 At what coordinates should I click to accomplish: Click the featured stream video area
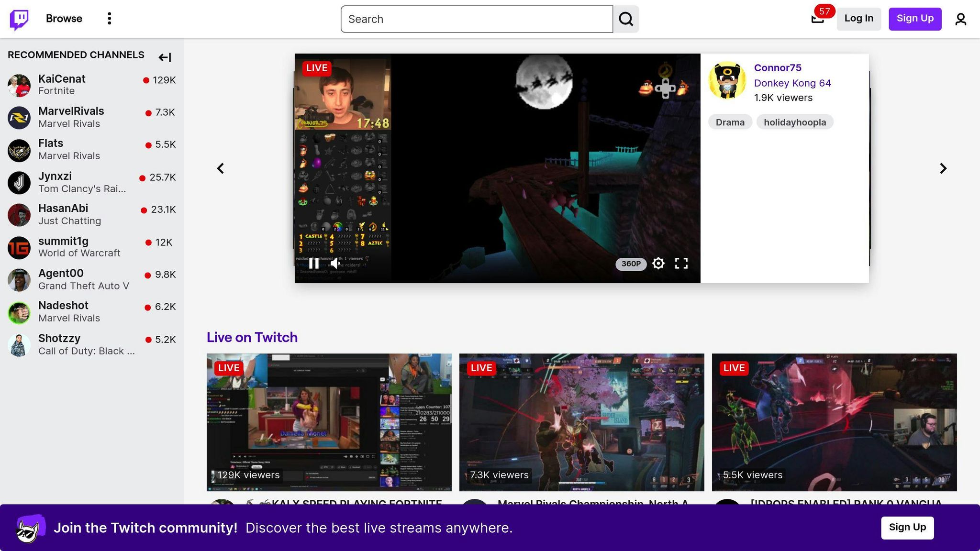[498, 168]
